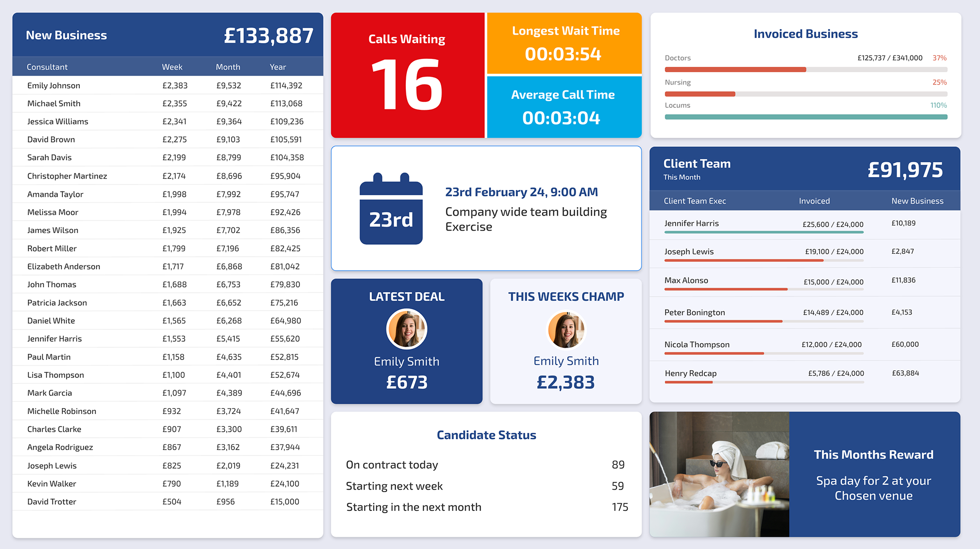Select the David Brown row

168,139
